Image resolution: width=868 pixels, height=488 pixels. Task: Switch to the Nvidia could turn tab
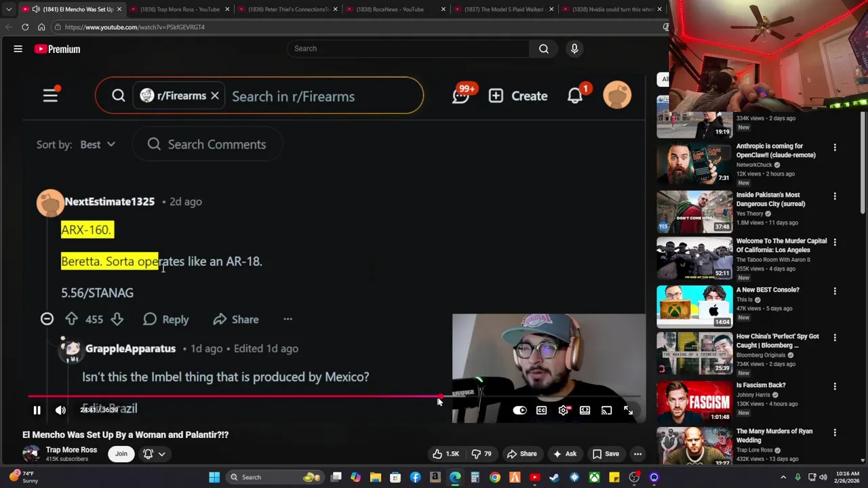coord(612,9)
